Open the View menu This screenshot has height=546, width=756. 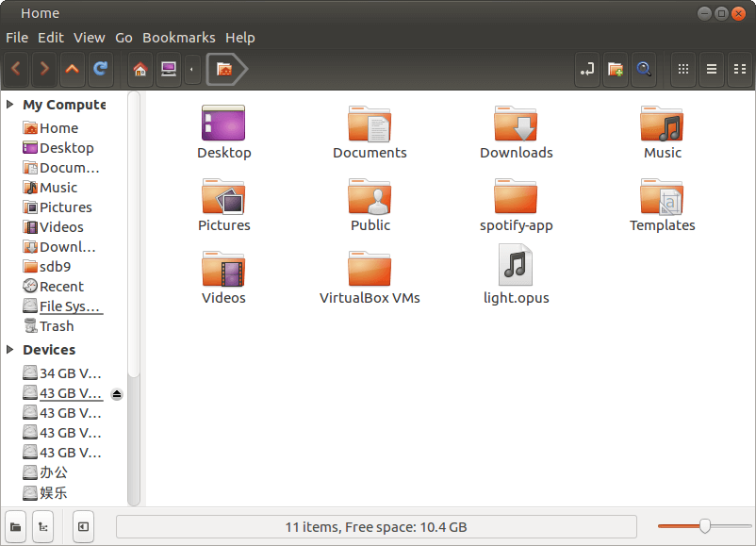click(90, 38)
